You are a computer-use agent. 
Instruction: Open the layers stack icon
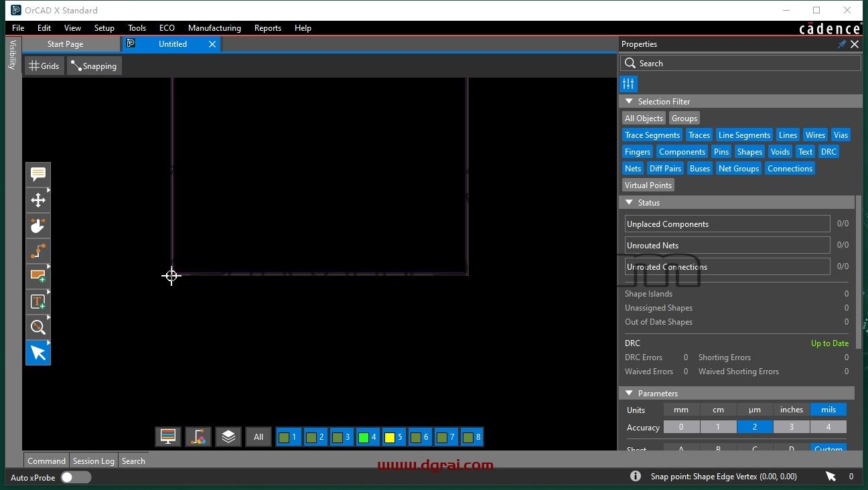[228, 437]
